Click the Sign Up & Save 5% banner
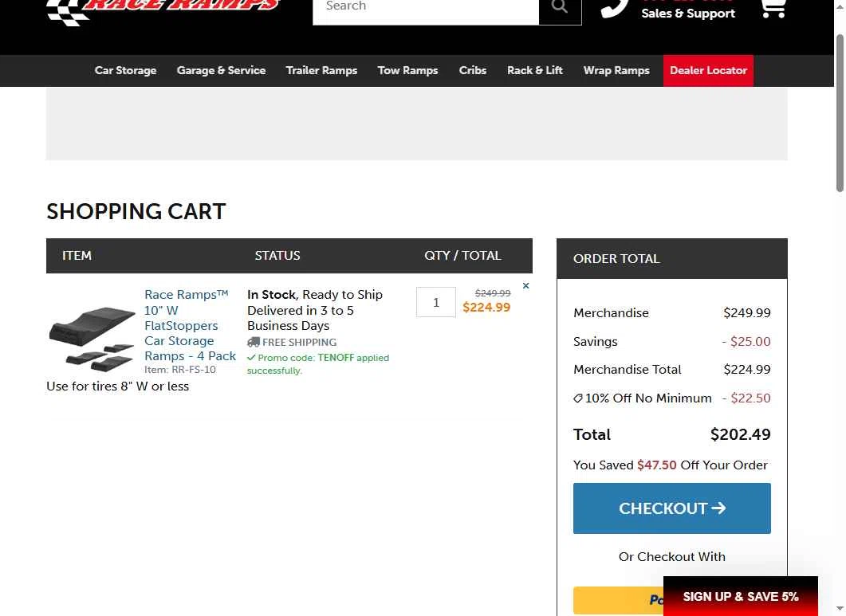 [740, 596]
